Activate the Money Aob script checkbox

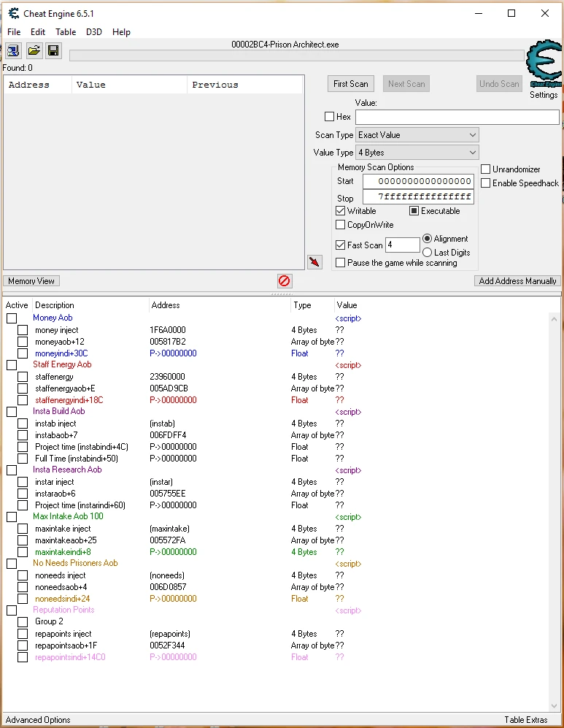point(12,318)
